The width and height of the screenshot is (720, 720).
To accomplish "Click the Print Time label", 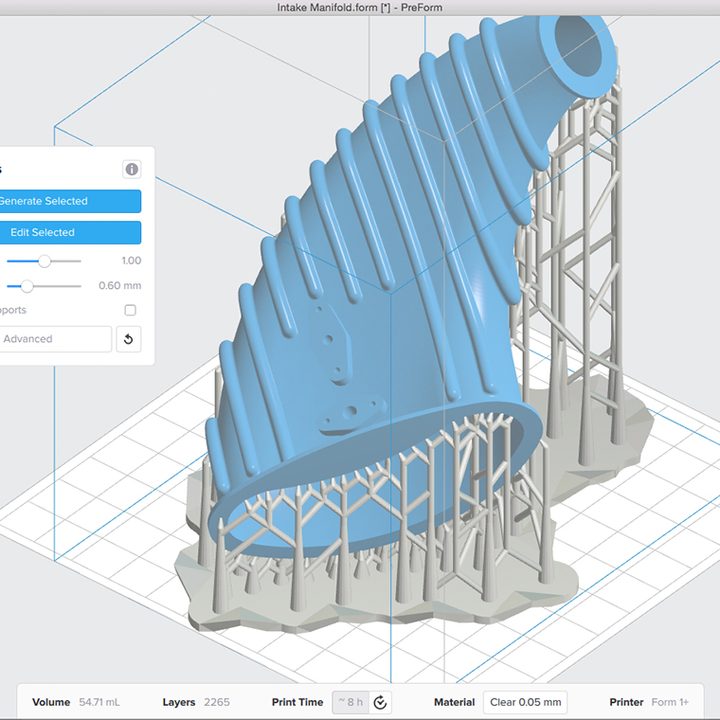I will [297, 703].
